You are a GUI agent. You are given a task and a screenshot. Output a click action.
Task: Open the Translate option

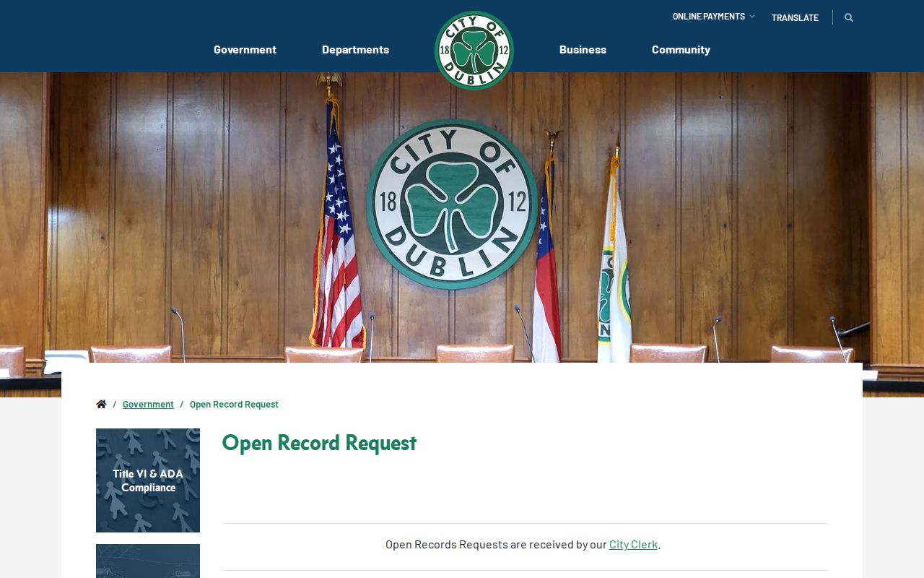(795, 18)
